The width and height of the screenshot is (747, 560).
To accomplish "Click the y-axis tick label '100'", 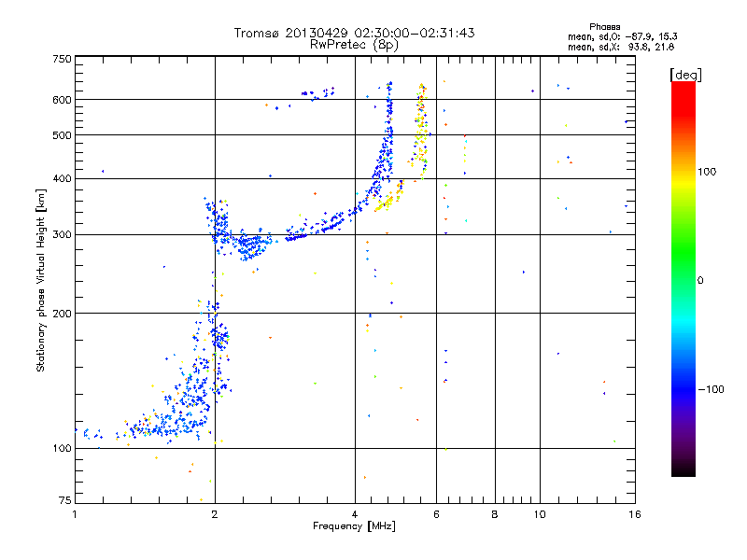I will point(62,448).
